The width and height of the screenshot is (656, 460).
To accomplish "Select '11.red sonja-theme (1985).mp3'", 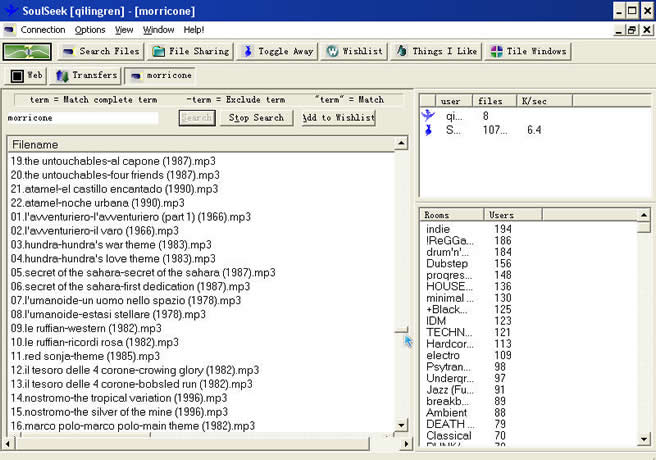I will (x=85, y=356).
